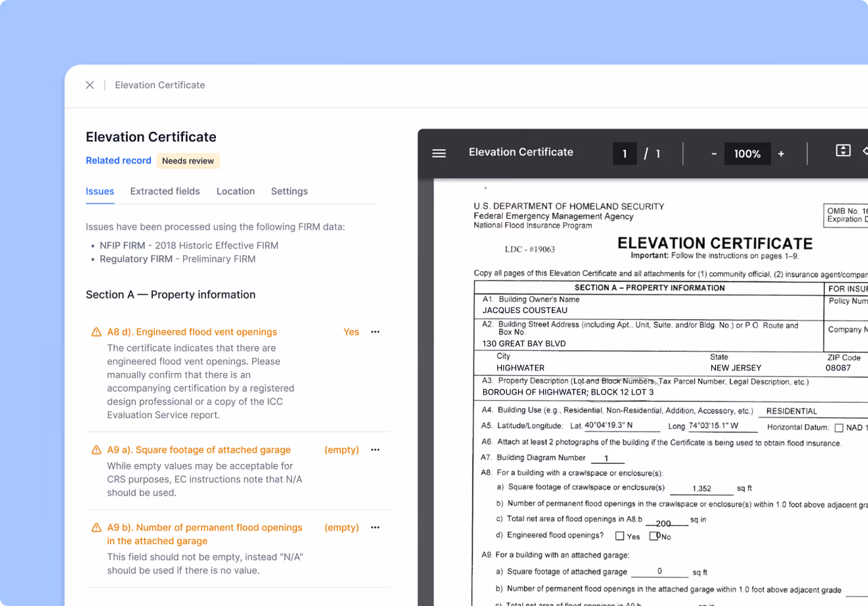Zoom in with the plus button
The height and width of the screenshot is (606, 868).
click(x=781, y=154)
